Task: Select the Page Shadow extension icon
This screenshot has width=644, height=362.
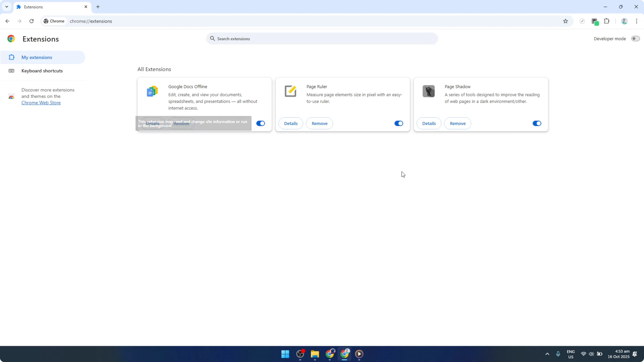Action: (428, 91)
